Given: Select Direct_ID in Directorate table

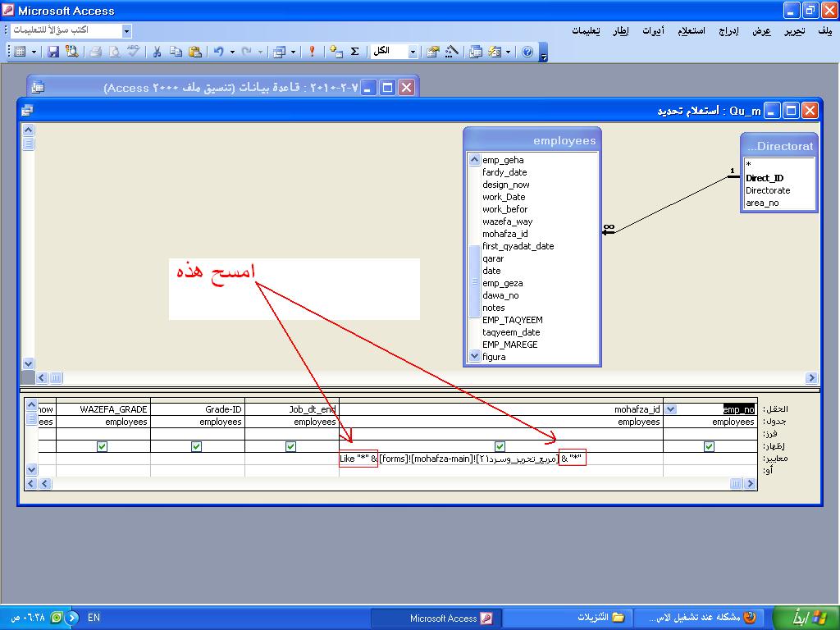Looking at the screenshot, I should [765, 178].
